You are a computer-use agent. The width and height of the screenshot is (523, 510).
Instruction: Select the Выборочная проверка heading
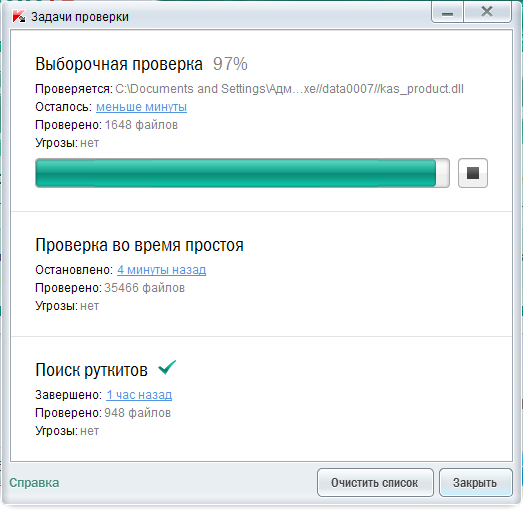119,64
